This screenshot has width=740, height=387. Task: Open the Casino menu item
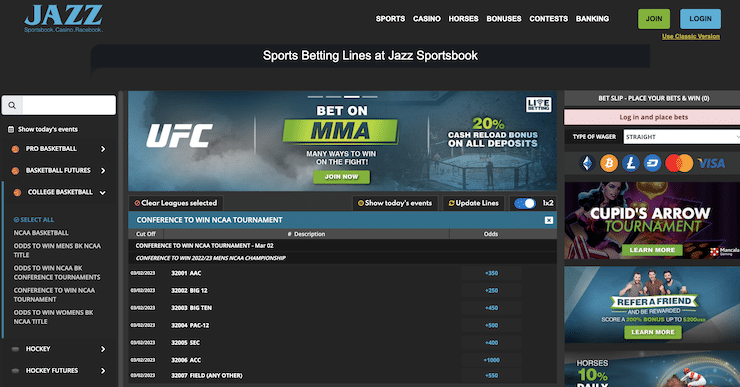427,19
